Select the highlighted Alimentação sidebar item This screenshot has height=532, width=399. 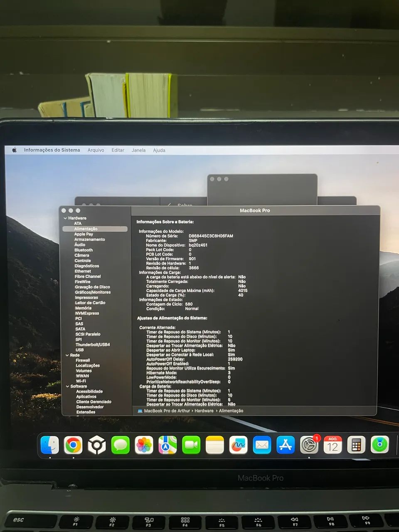point(95,229)
